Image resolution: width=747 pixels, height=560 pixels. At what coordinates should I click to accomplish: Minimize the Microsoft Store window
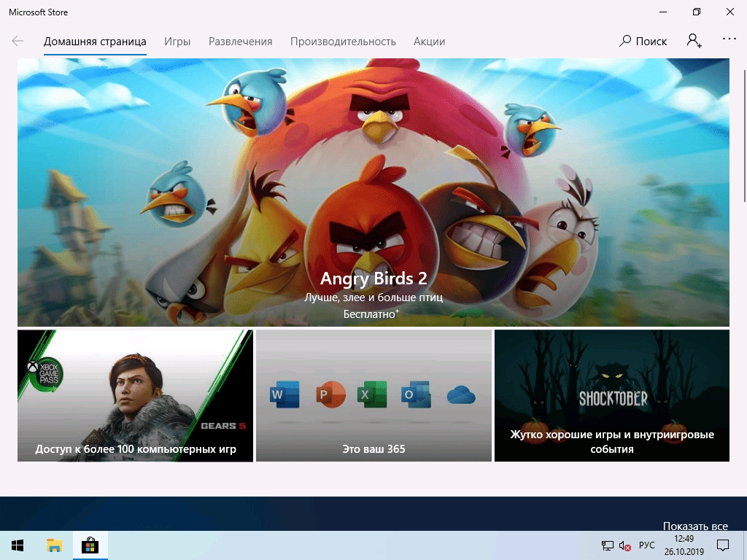point(663,12)
